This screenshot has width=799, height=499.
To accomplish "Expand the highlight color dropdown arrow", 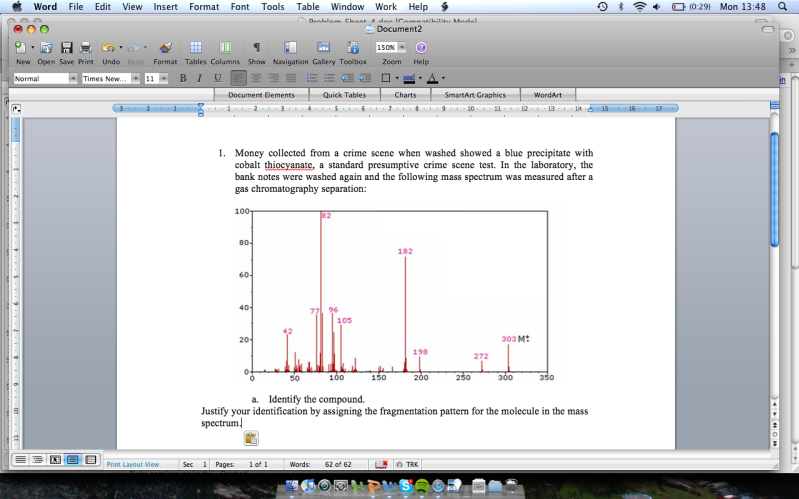I will pos(420,78).
